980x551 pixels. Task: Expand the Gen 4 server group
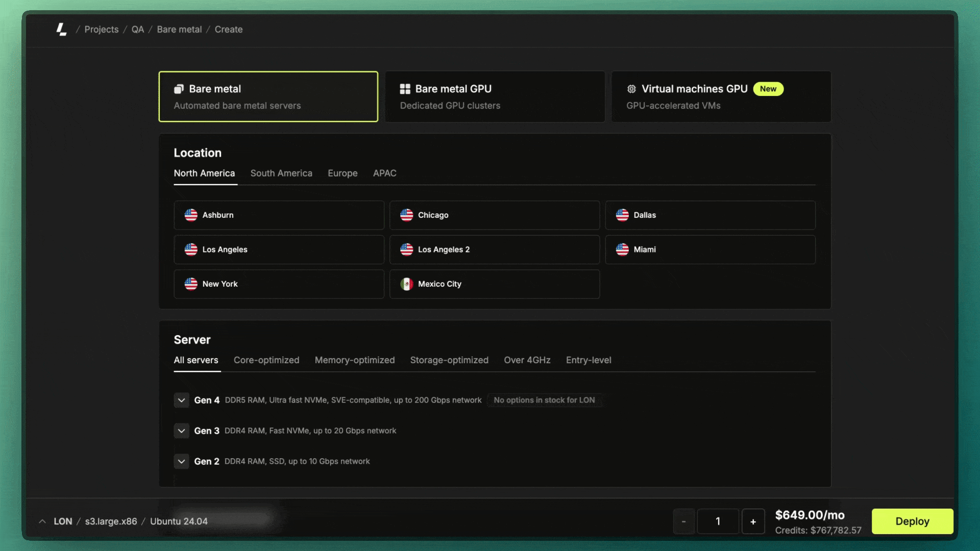(x=181, y=400)
